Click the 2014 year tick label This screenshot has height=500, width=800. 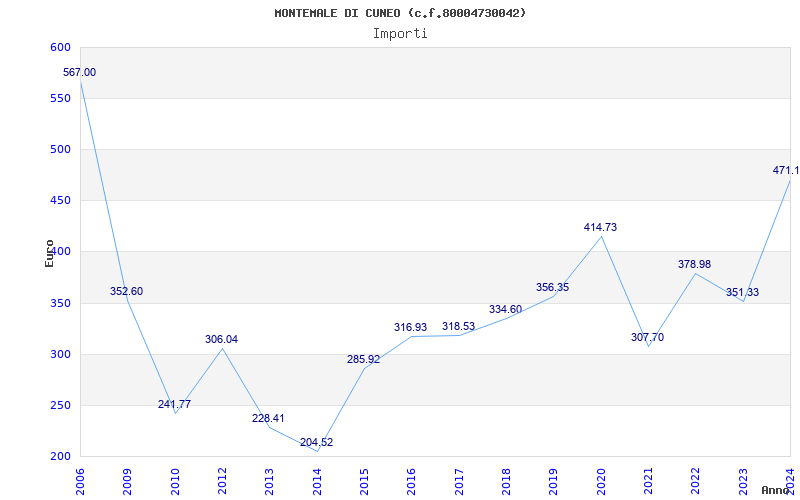click(317, 482)
